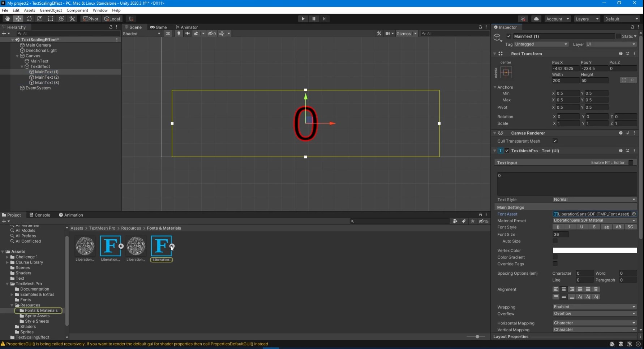Viewport: 644px width, 349px height.
Task: Open custom editor tools
Action: [x=72, y=19]
